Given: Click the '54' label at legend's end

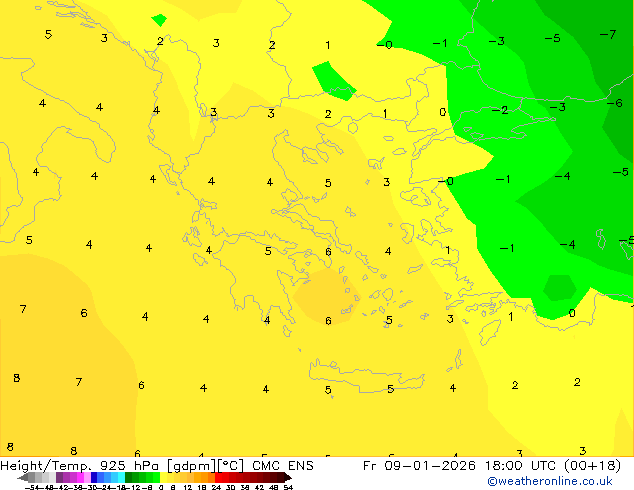Looking at the screenshot, I should (x=288, y=487).
